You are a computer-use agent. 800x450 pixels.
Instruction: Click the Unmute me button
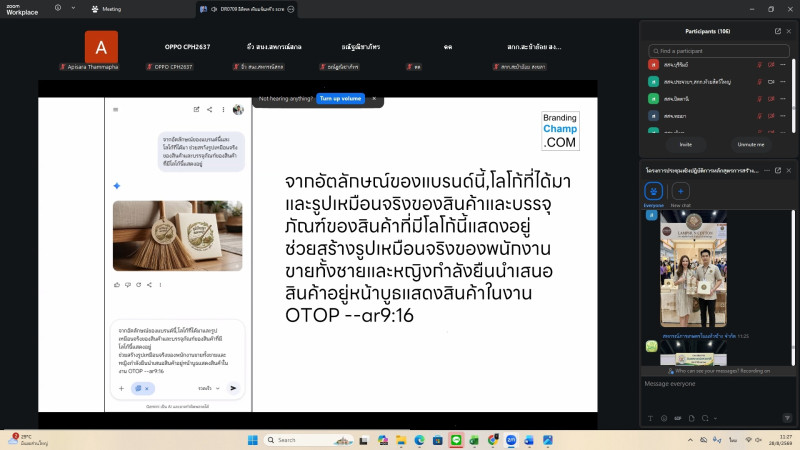pos(751,144)
